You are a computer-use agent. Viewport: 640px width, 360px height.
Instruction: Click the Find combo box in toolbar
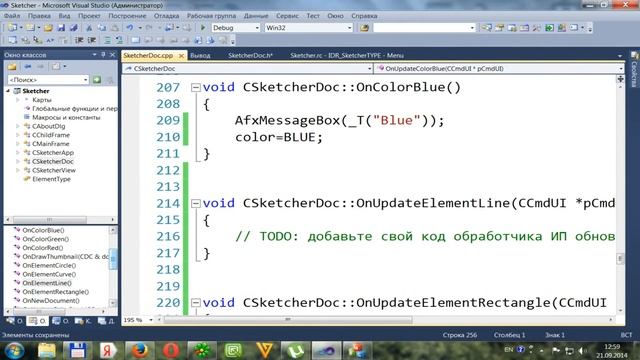(x=424, y=28)
